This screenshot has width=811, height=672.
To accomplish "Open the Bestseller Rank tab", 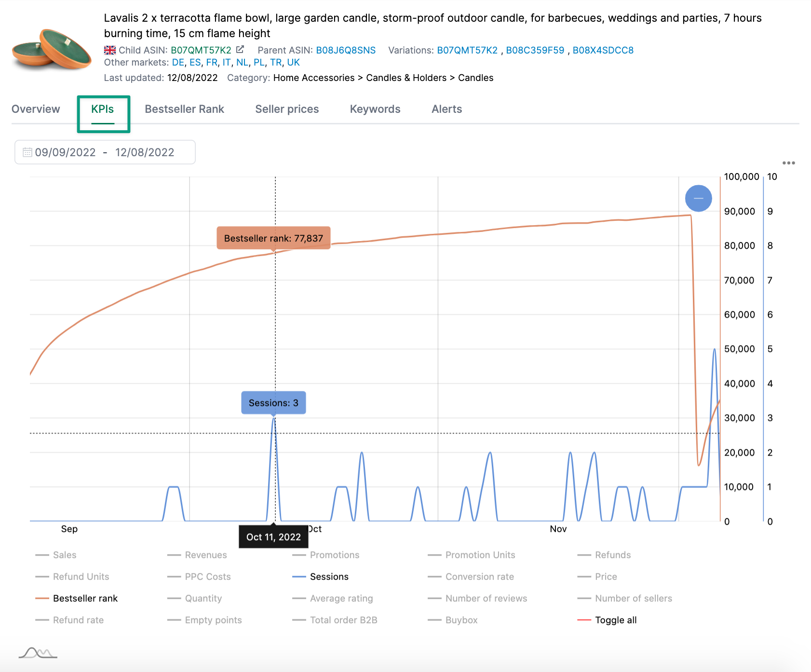I will click(x=185, y=109).
